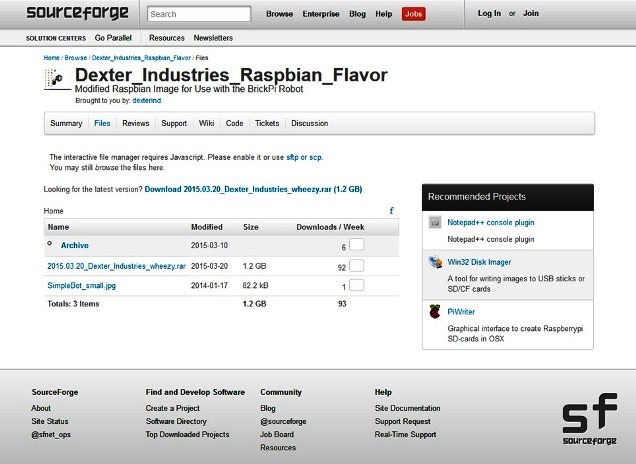Click the PiWriter raspberry icon

435,311
